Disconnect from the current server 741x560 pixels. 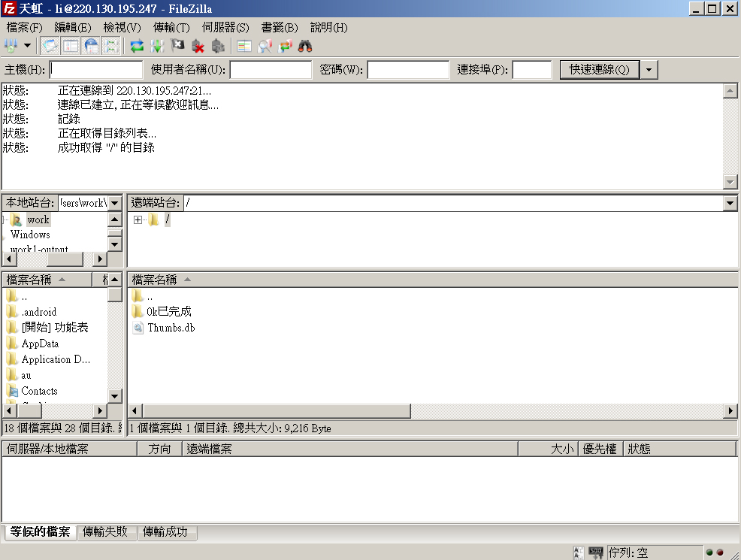(x=198, y=47)
